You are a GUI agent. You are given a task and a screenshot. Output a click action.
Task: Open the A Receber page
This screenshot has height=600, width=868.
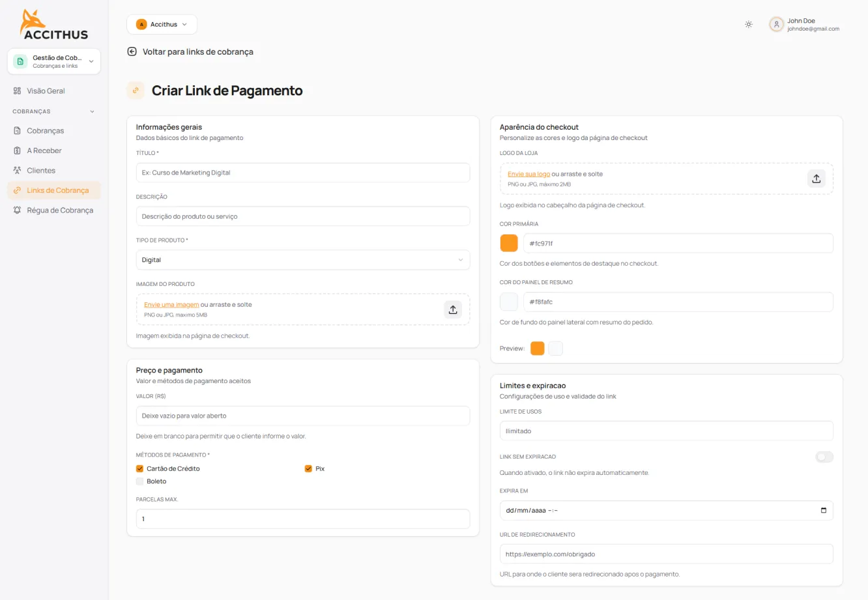[54, 150]
